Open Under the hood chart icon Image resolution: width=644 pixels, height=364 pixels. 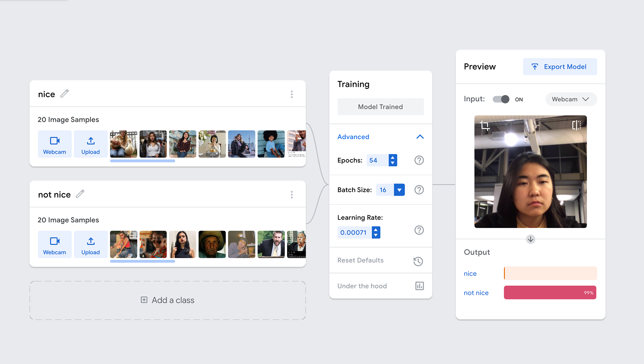tap(420, 286)
